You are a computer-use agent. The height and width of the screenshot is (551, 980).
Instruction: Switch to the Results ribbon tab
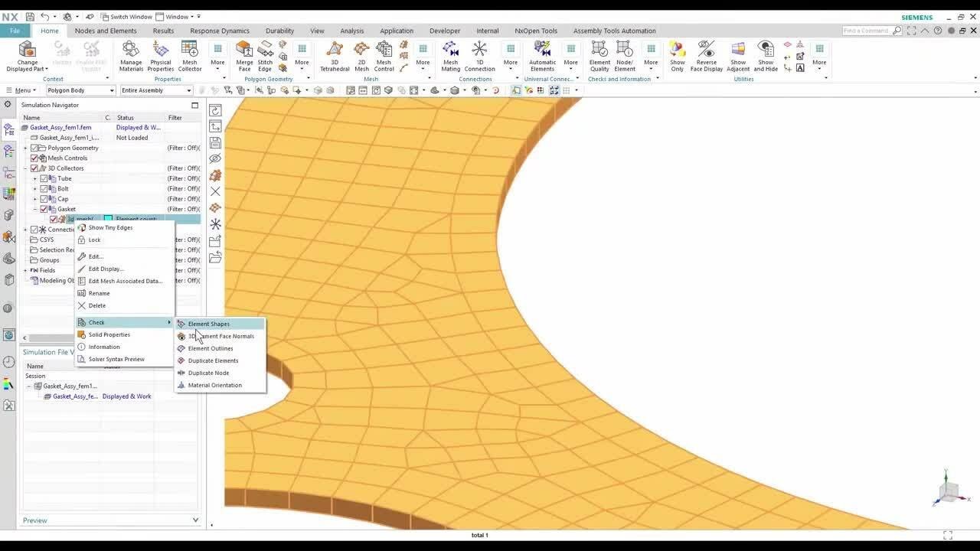point(163,31)
